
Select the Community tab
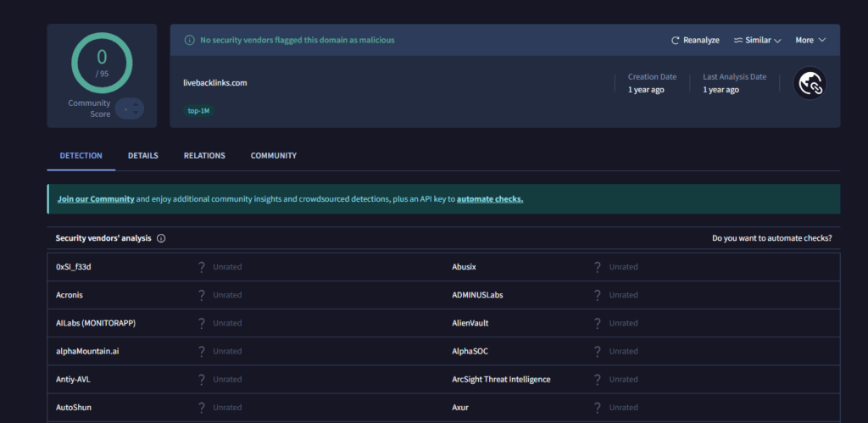(273, 156)
